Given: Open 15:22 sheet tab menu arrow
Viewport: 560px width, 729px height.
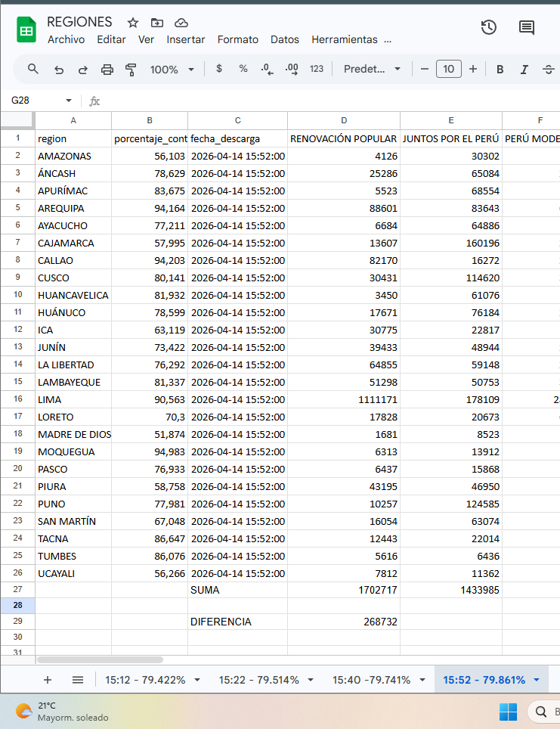Looking at the screenshot, I should pyautogui.click(x=311, y=680).
